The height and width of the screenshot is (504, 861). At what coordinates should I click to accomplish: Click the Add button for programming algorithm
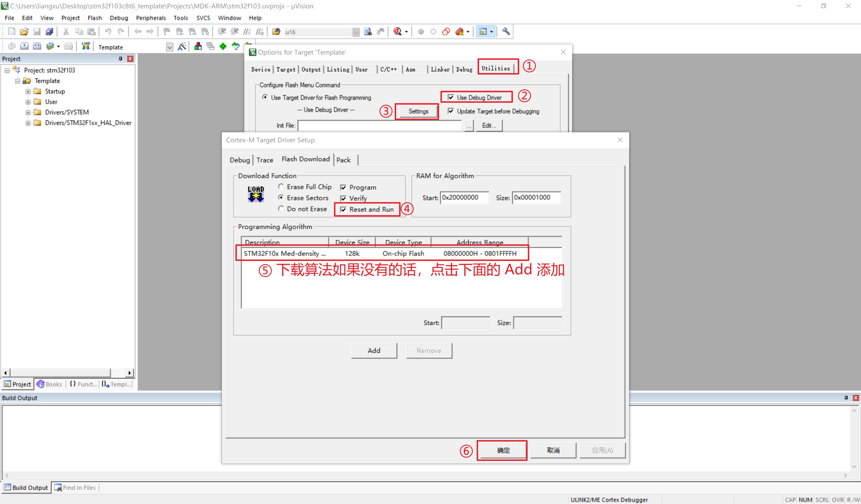[x=374, y=351]
